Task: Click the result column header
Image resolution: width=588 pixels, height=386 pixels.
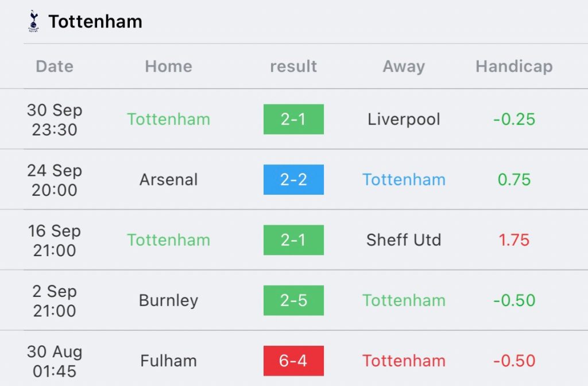Action: click(x=293, y=67)
